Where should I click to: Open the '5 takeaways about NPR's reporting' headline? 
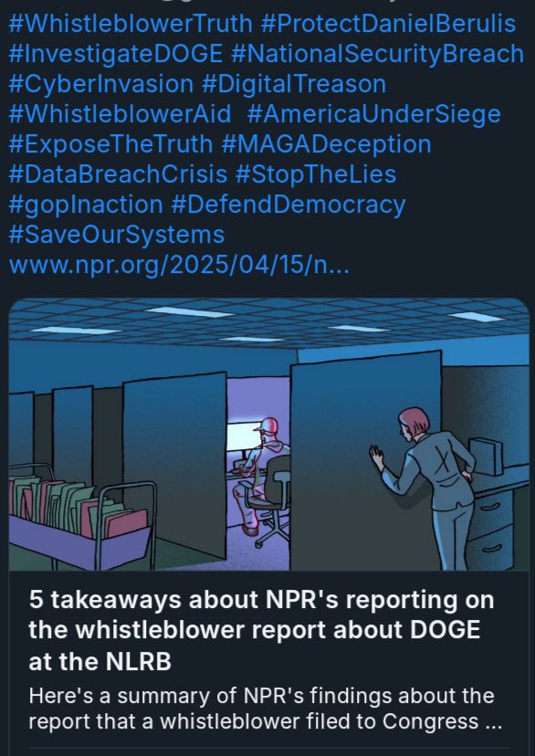coord(261,631)
